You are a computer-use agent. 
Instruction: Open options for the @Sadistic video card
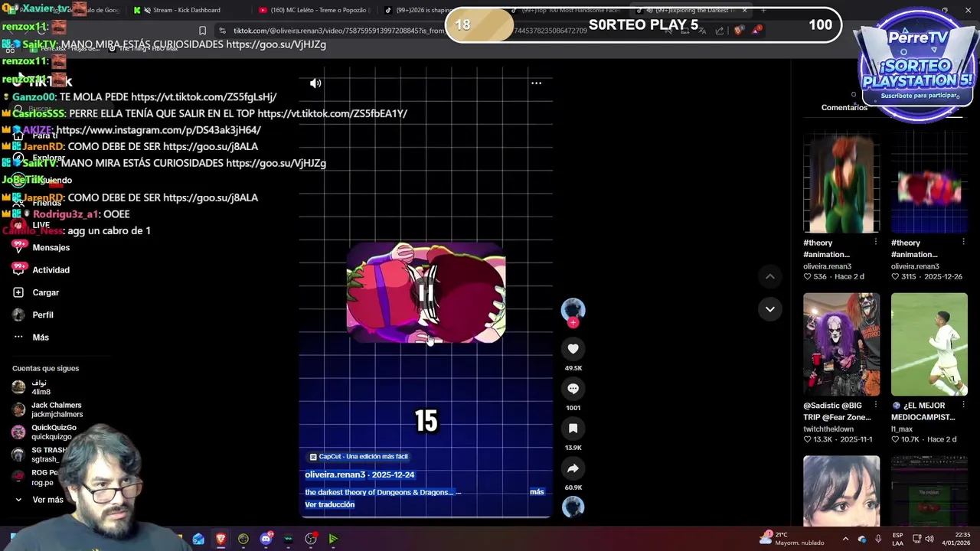click(x=875, y=405)
